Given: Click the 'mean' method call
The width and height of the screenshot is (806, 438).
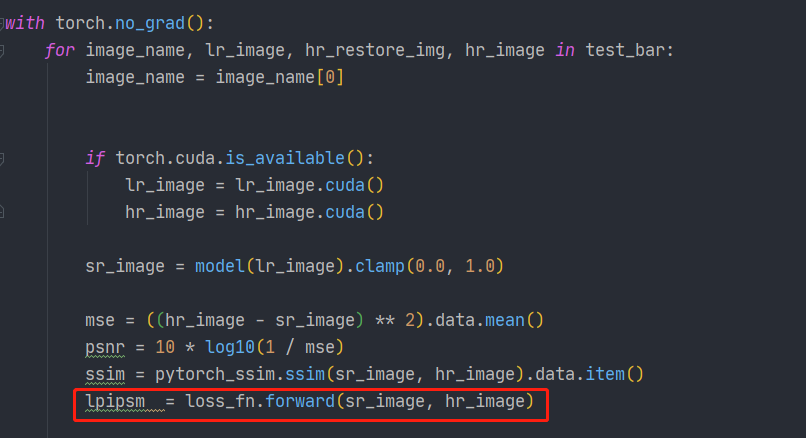Looking at the screenshot, I should (x=505, y=320).
